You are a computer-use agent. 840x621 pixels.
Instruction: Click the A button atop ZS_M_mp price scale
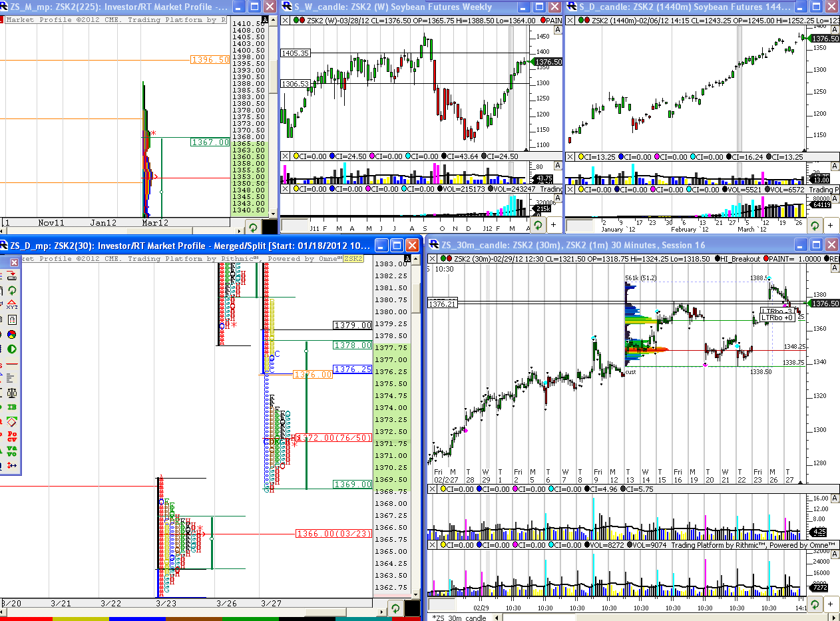(265, 20)
